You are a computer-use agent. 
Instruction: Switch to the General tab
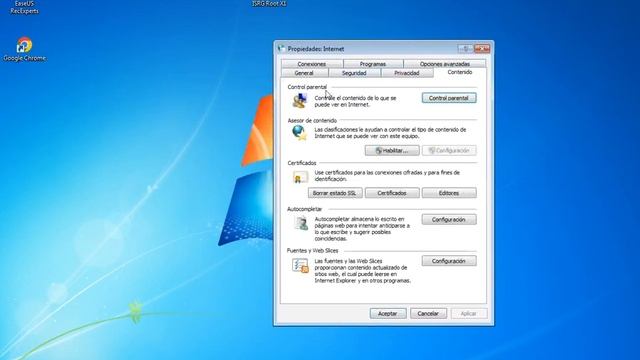(304, 73)
